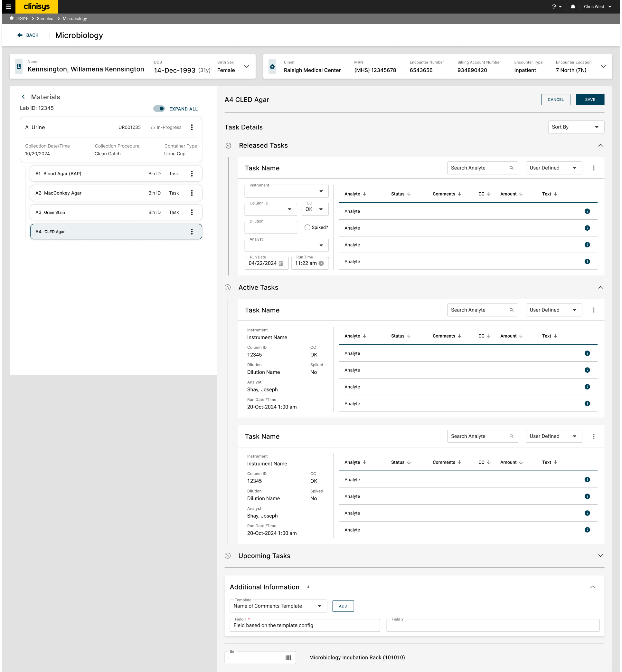This screenshot has height=672, width=622.
Task: Click the CANCEL button
Action: (556, 100)
